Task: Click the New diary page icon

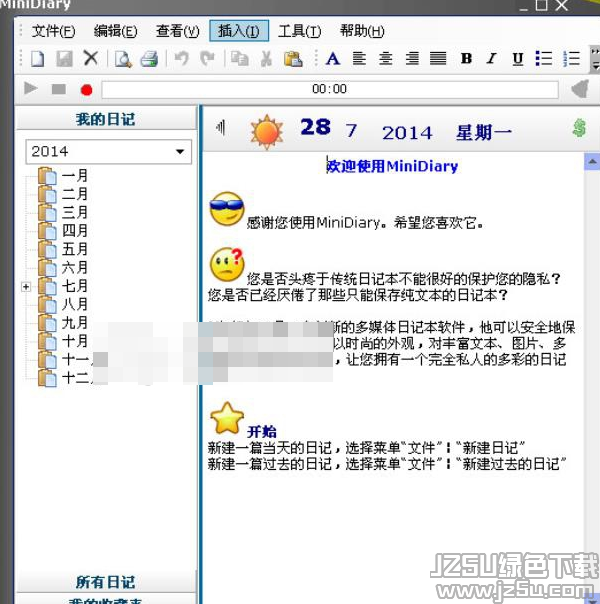Action: click(37, 59)
